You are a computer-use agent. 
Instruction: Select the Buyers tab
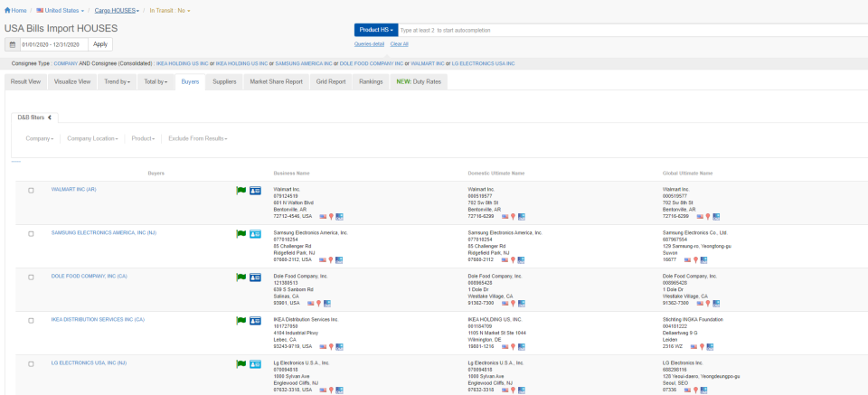(190, 82)
